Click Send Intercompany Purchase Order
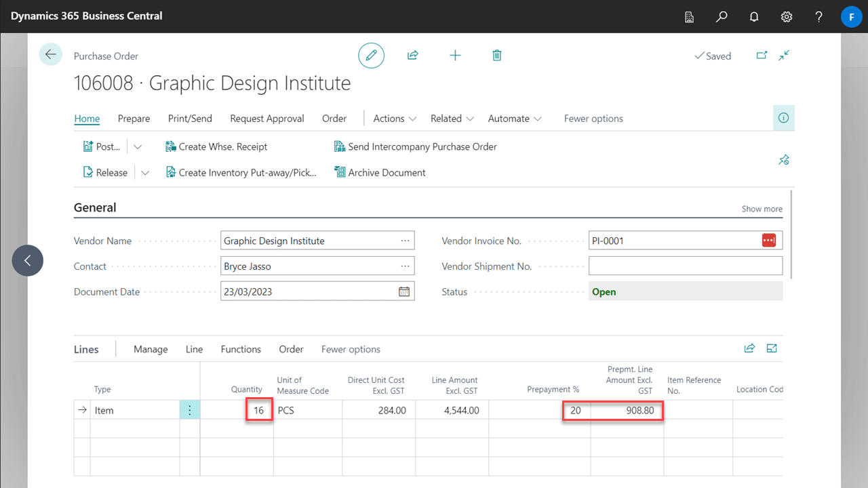This screenshot has width=868, height=488. [416, 146]
